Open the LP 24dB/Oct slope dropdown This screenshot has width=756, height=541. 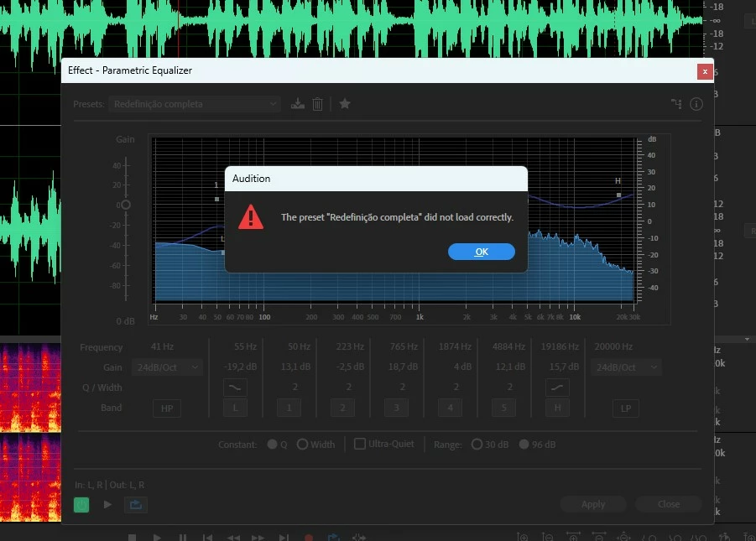pos(626,367)
